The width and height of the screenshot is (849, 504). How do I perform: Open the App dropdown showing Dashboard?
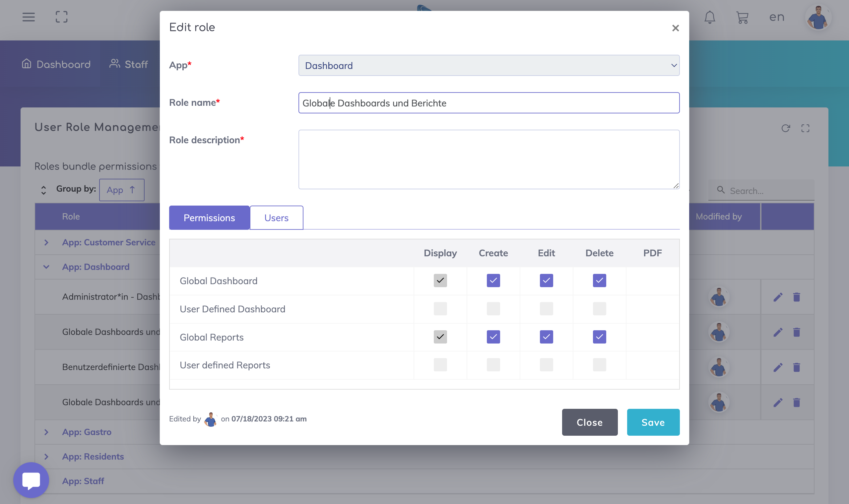pos(489,66)
